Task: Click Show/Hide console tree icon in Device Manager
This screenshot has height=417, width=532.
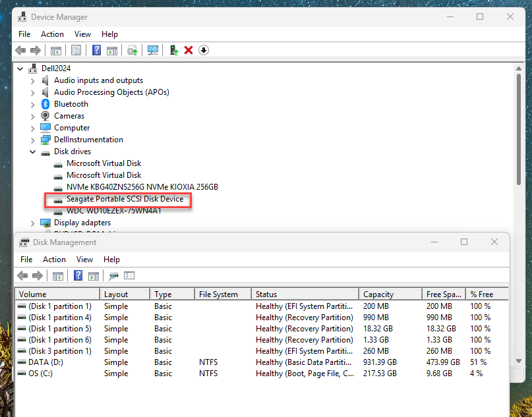Action: click(56, 51)
